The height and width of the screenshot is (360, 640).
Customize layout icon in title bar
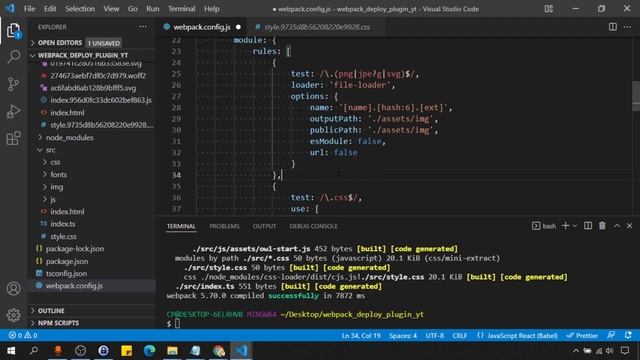click(549, 9)
